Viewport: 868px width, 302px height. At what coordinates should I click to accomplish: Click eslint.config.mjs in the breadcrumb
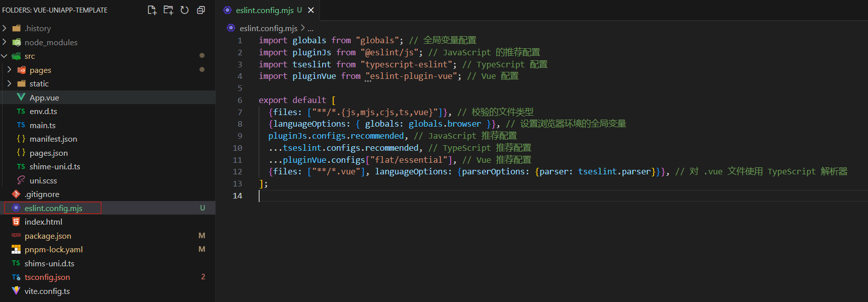pyautogui.click(x=268, y=28)
